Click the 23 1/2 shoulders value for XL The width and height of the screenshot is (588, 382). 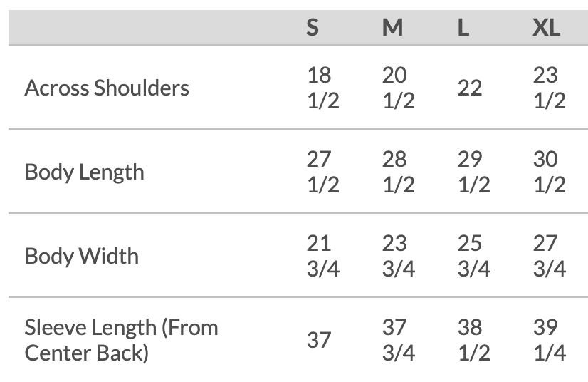click(x=550, y=88)
